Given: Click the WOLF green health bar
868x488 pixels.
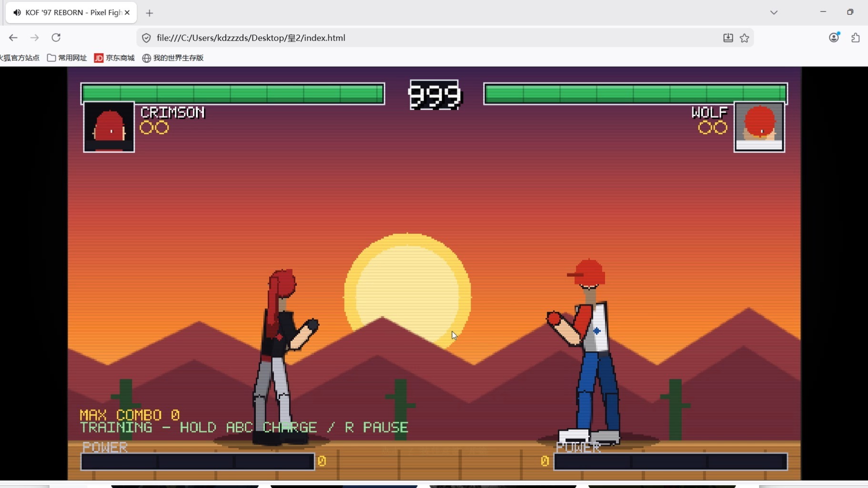Looking at the screenshot, I should point(636,93).
